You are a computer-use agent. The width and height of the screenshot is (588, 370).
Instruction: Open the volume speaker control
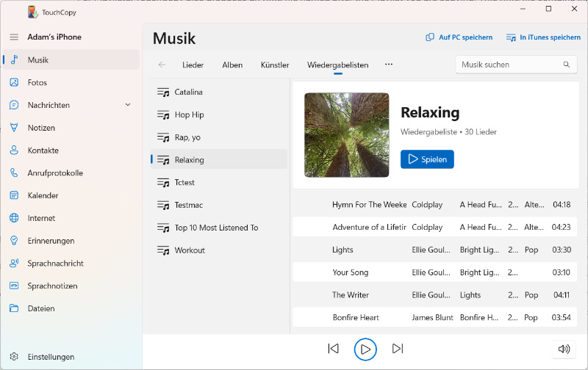click(x=564, y=349)
